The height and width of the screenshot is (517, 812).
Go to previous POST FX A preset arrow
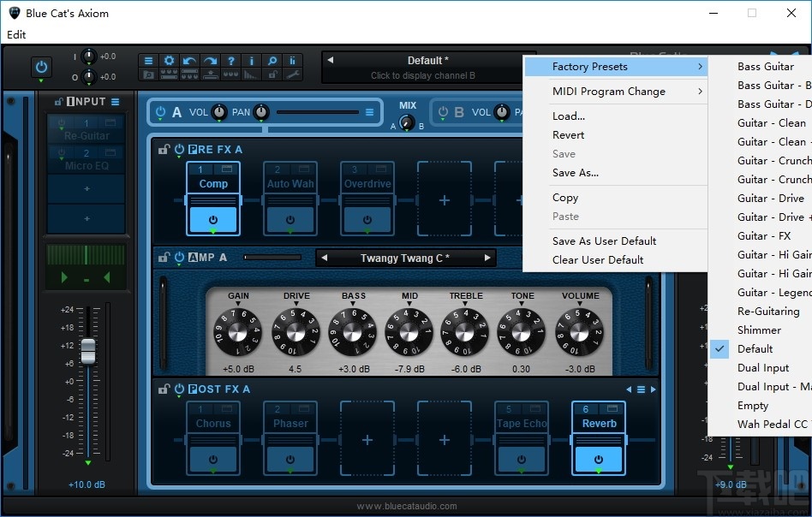point(630,389)
